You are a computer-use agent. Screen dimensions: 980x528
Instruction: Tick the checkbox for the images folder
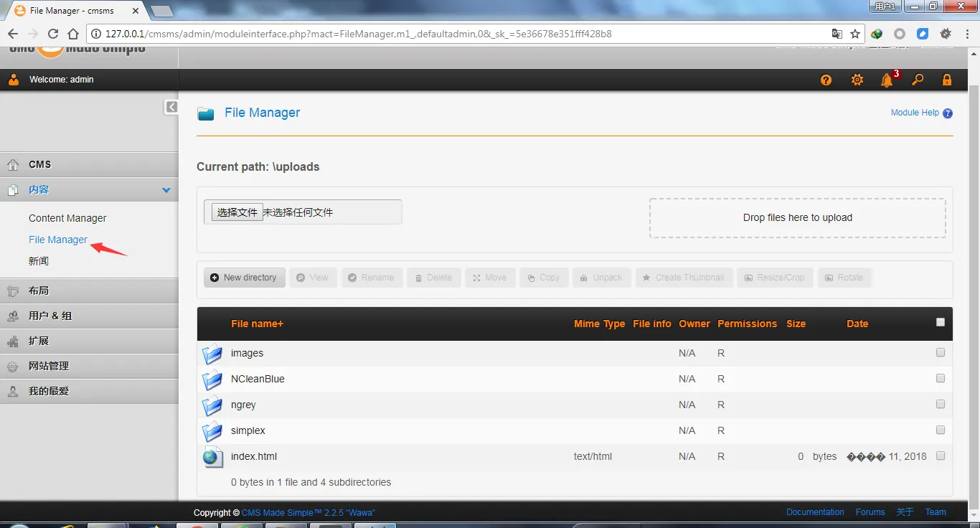(x=941, y=352)
